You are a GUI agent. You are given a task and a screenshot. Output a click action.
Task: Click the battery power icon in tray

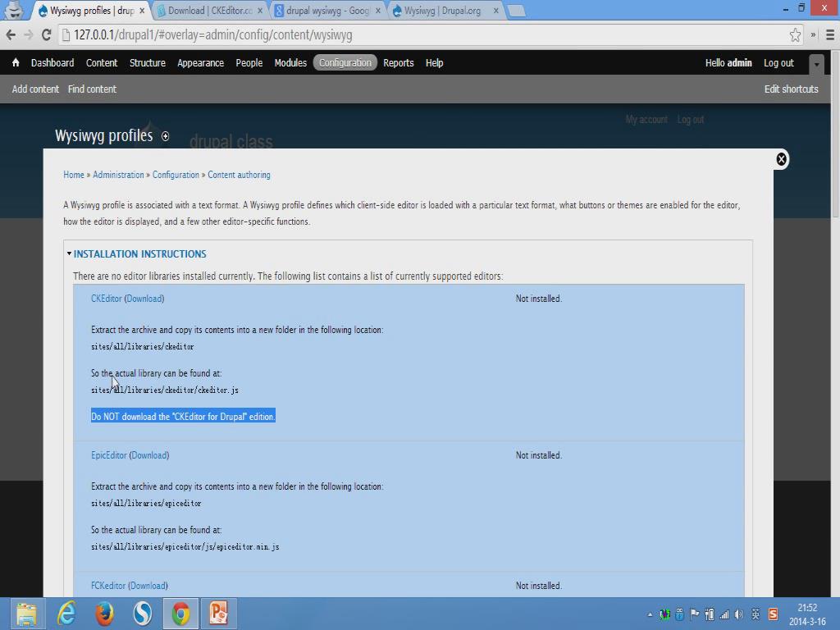coord(710,614)
